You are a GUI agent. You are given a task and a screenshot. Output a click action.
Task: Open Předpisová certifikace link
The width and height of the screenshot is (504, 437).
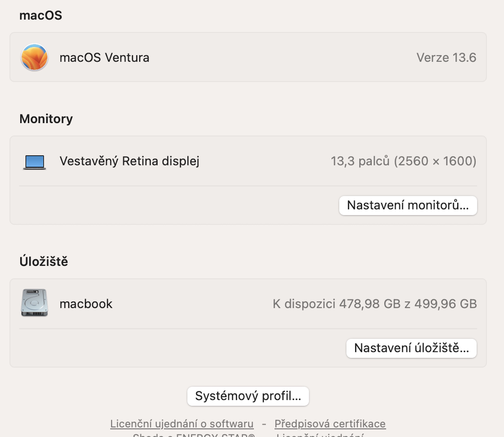coord(330,424)
